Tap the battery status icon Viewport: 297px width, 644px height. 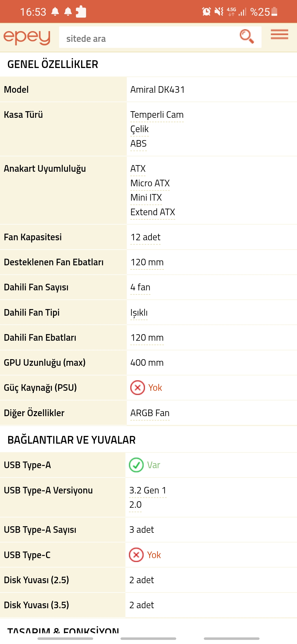[x=274, y=12]
